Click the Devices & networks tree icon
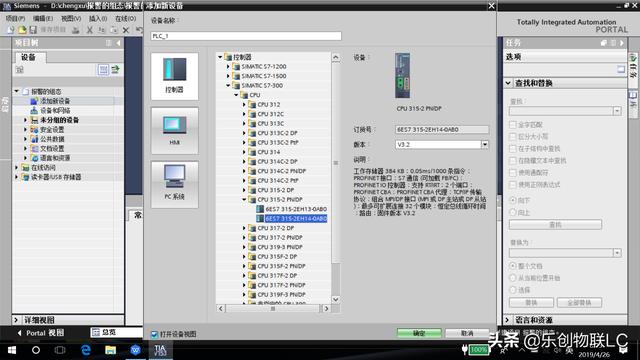Viewport: 640px width, 360px height. [x=34, y=111]
